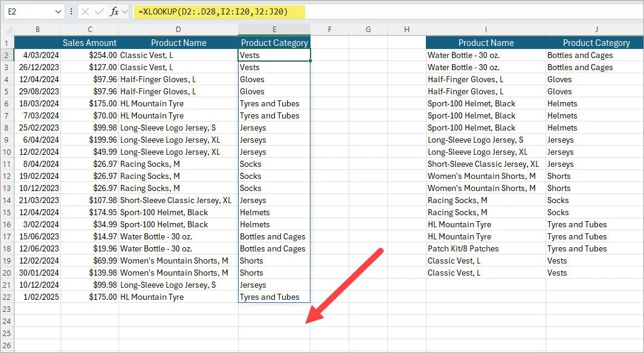Click Product Name header in column I
644x353 pixels.
(486, 43)
